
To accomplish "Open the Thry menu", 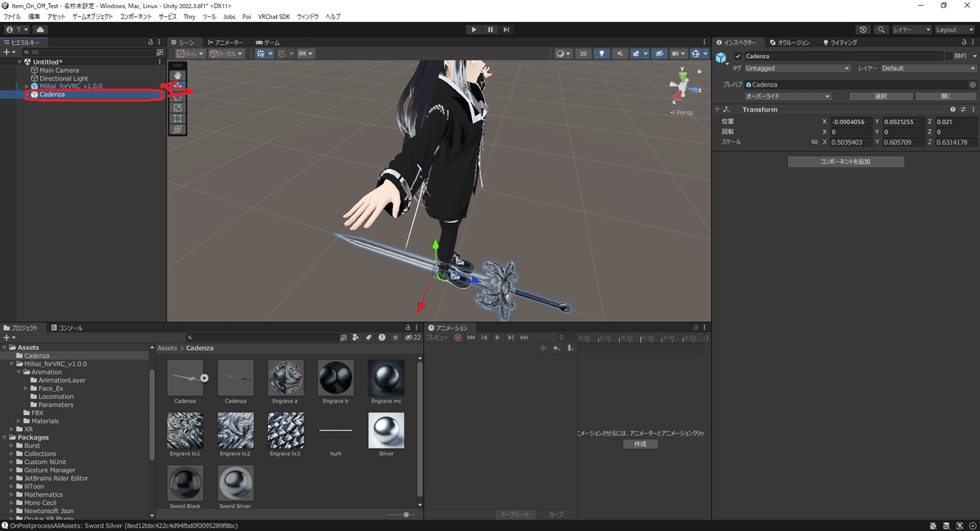I will click(x=189, y=16).
